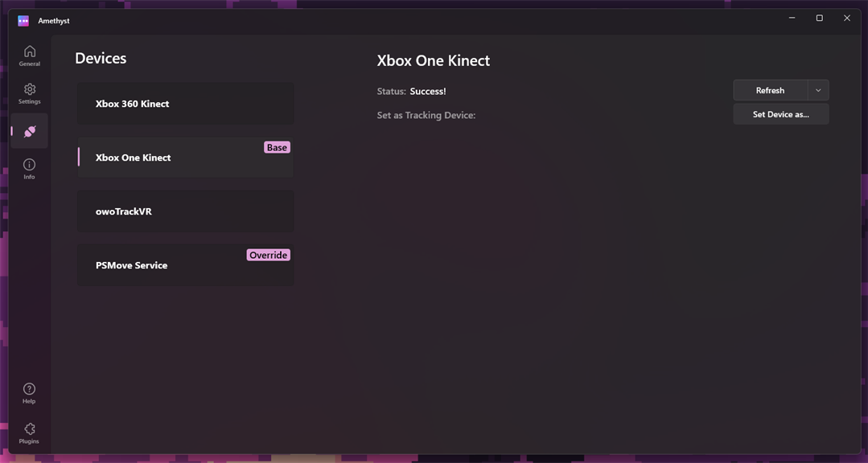Select the owoTrackVR device
The image size is (868, 463).
click(x=186, y=211)
